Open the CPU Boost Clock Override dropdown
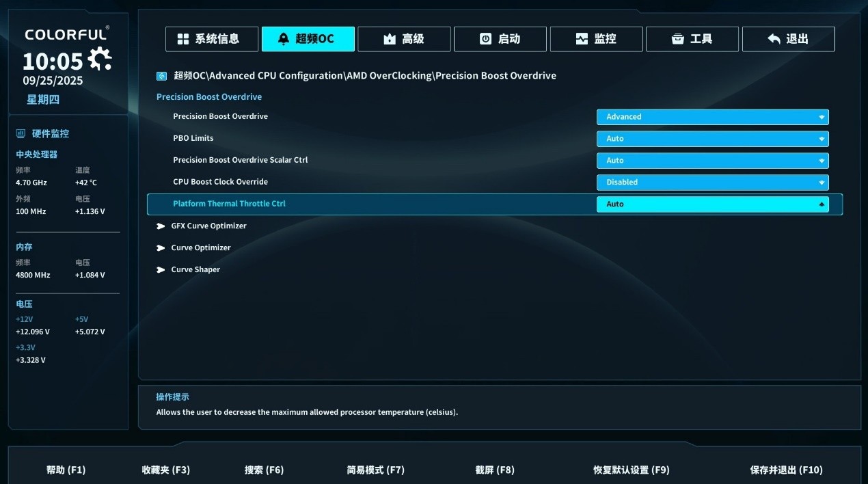The width and height of the screenshot is (868, 484). [x=712, y=183]
